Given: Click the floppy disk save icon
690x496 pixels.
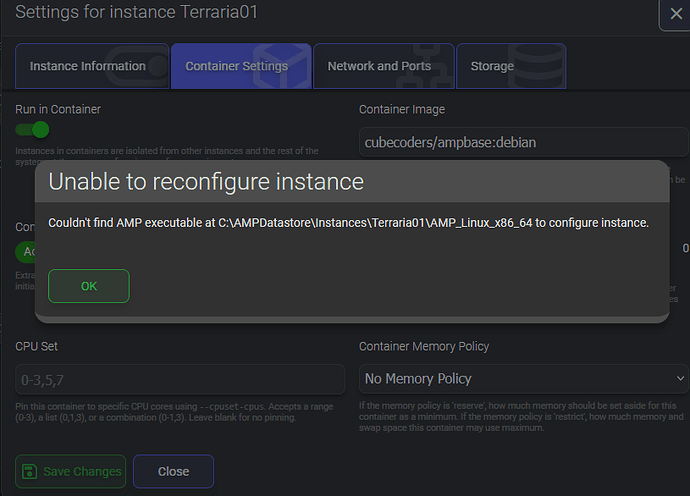Looking at the screenshot, I should [29, 471].
